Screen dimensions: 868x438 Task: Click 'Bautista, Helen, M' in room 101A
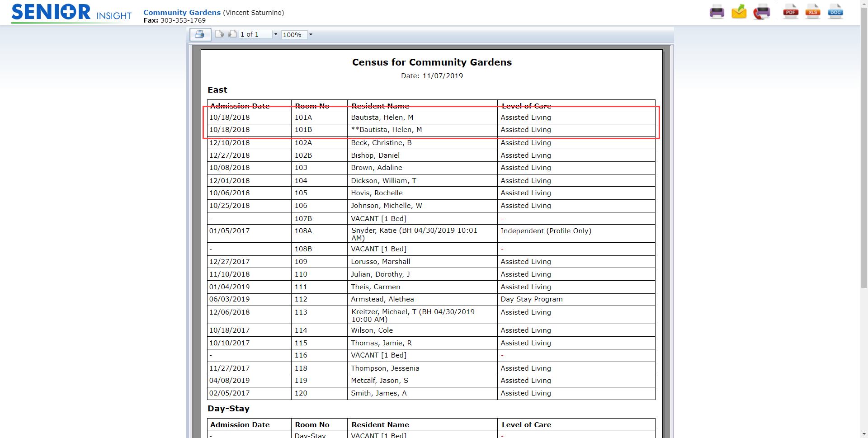tap(382, 118)
